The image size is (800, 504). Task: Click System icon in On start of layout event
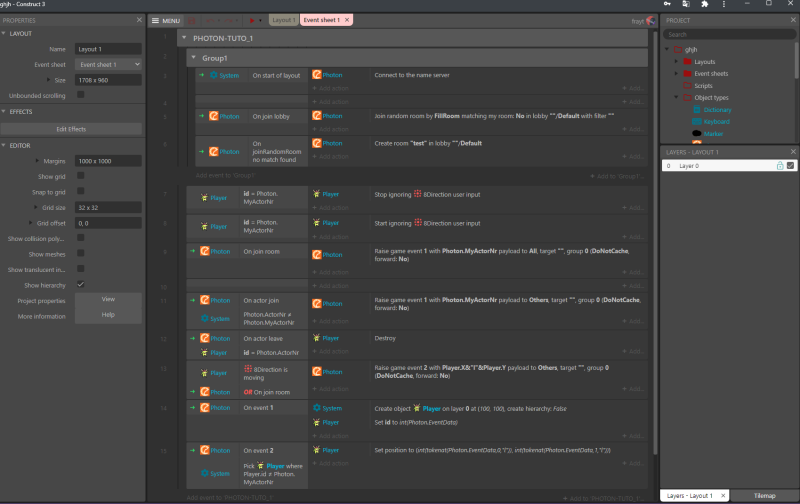[214, 75]
